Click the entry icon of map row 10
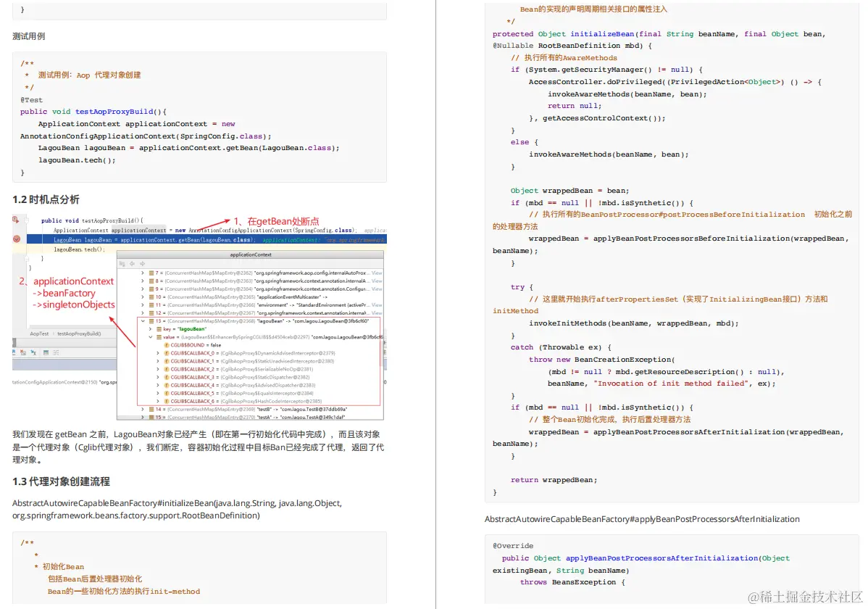Viewport: 868px width, 609px height. click(151, 297)
